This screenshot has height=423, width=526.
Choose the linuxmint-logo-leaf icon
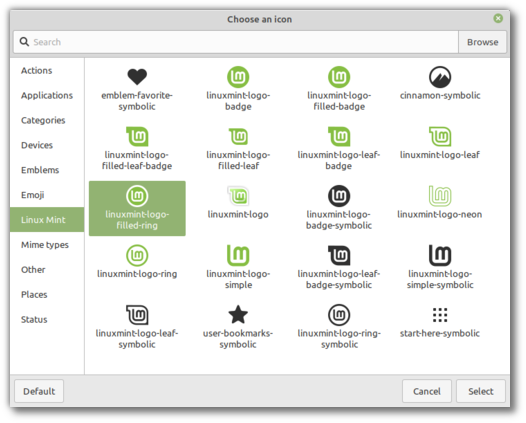coord(440,137)
